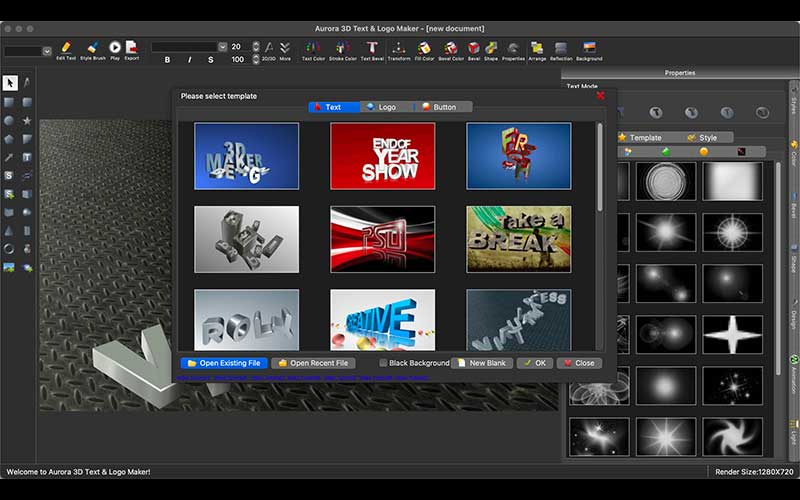This screenshot has height=500, width=800.
Task: Toggle the 2D/3D text mode icon
Action: [x=269, y=51]
